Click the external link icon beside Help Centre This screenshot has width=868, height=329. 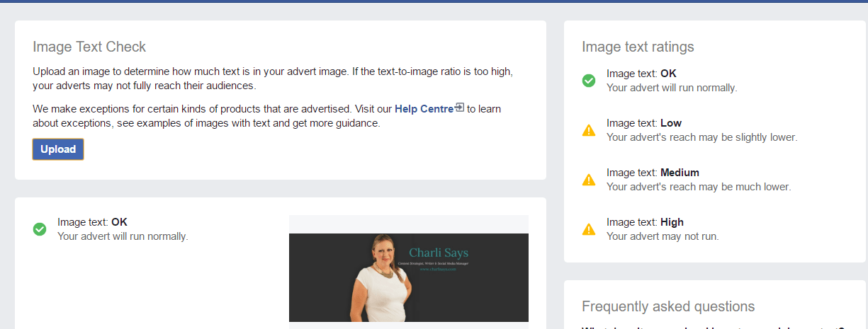[459, 108]
